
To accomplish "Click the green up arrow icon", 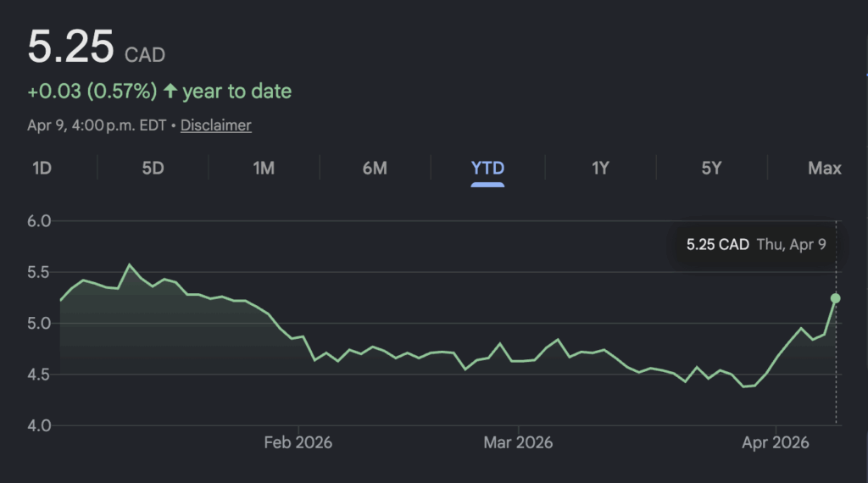I will click(170, 92).
